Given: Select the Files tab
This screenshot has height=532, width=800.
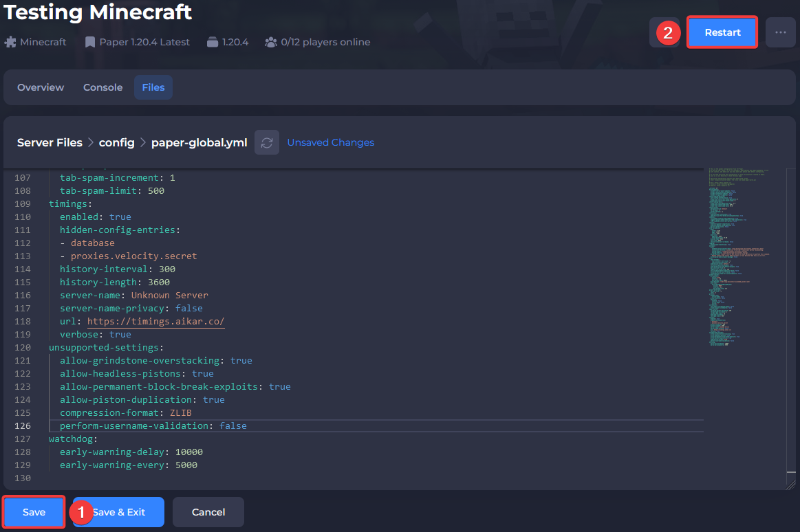Looking at the screenshot, I should tap(153, 87).
